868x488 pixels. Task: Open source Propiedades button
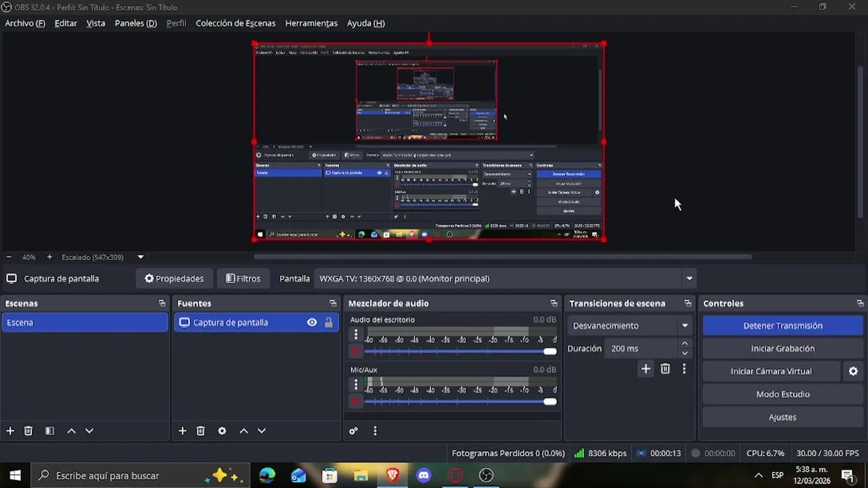click(x=174, y=279)
